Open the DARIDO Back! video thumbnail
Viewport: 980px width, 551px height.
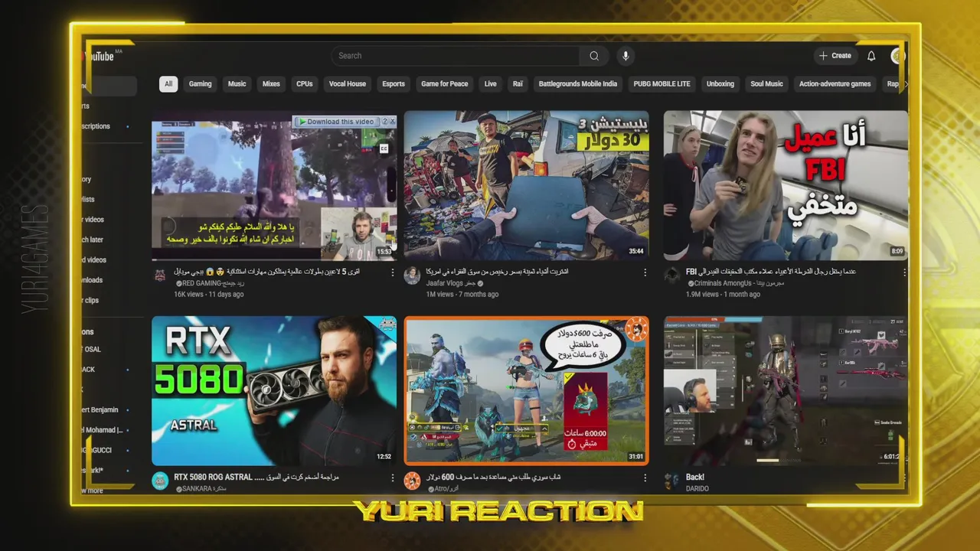(786, 391)
